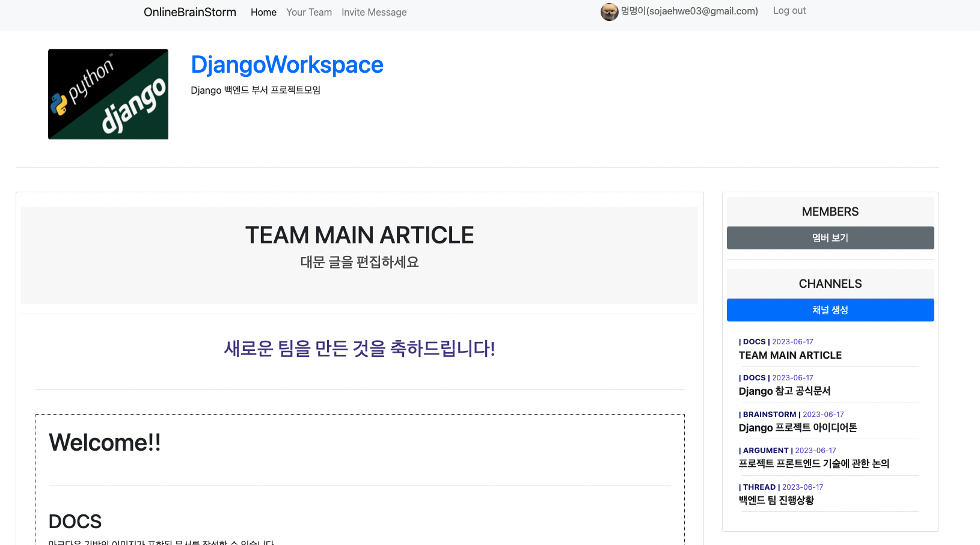Image resolution: width=980 pixels, height=545 pixels.
Task: Click the CHANNELS panel heading
Action: 830,284
